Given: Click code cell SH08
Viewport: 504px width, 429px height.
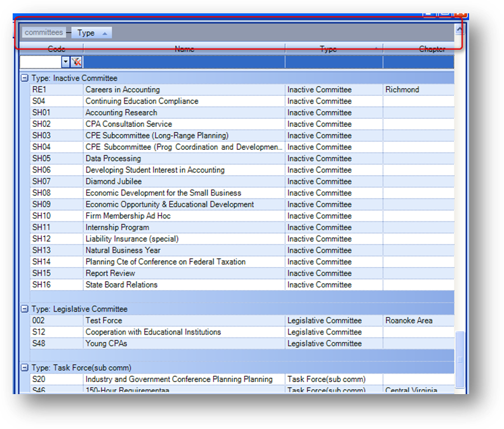Looking at the screenshot, I should 56,192.
